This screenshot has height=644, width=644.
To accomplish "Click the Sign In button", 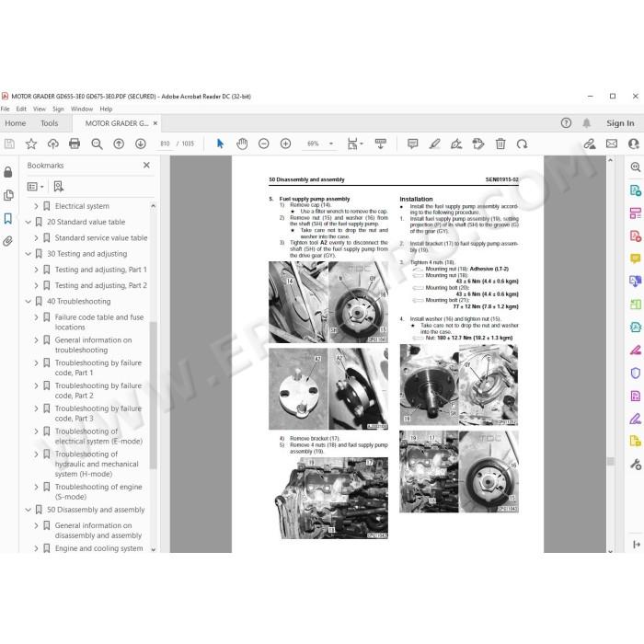I will [620, 123].
